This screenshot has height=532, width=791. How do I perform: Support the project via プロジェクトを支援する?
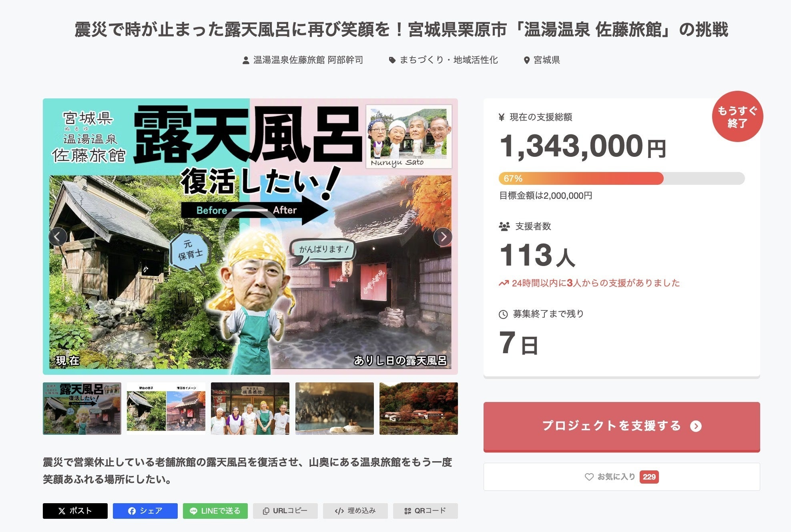click(x=622, y=426)
